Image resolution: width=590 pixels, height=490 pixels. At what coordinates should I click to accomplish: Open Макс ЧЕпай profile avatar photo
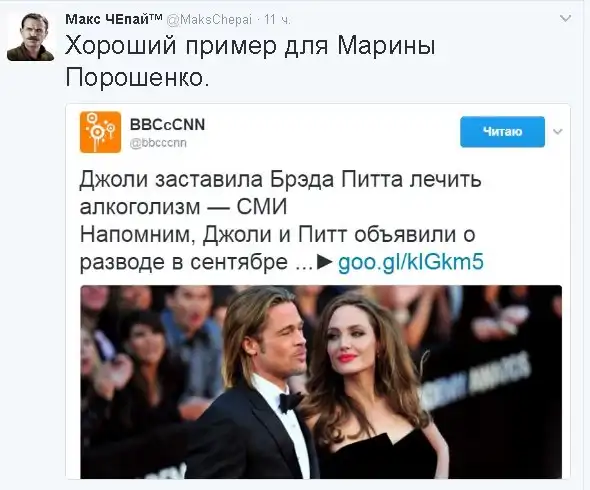[x=30, y=37]
